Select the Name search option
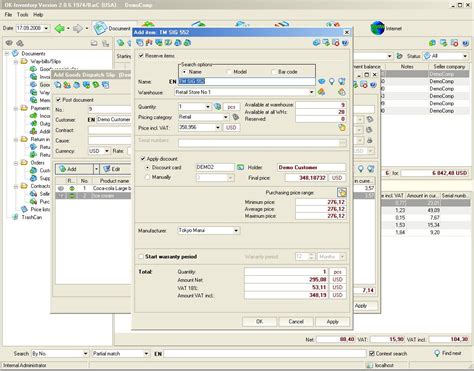Viewport: 474px width, 371px height. pos(184,72)
